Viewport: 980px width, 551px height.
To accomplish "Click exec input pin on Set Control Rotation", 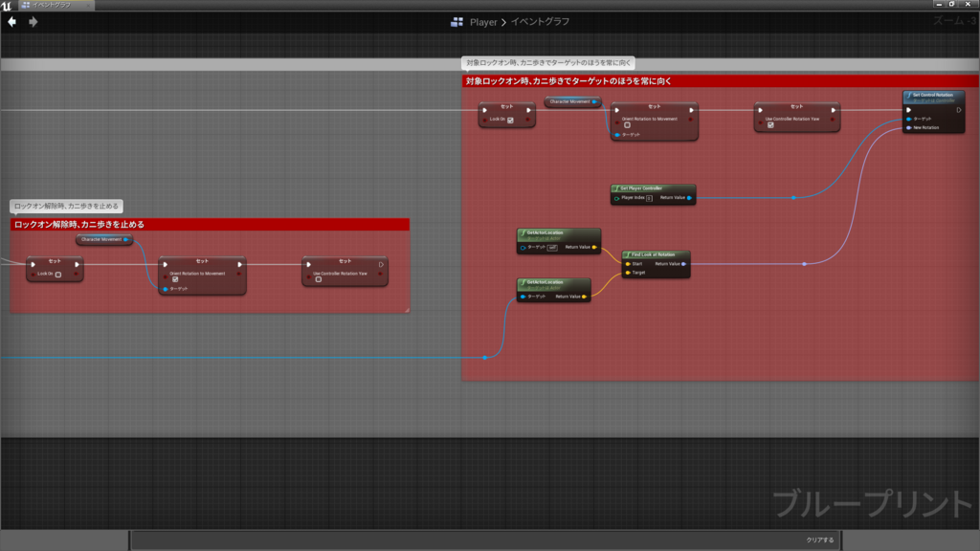I will 909,110.
